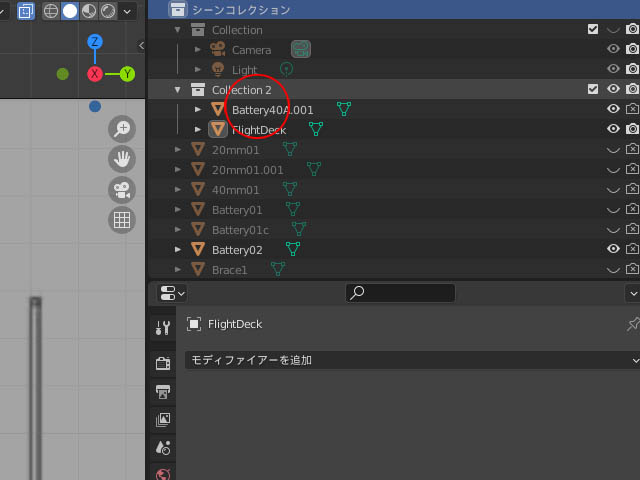
Task: Toggle orthographic perspective grid button
Action: coord(122,220)
